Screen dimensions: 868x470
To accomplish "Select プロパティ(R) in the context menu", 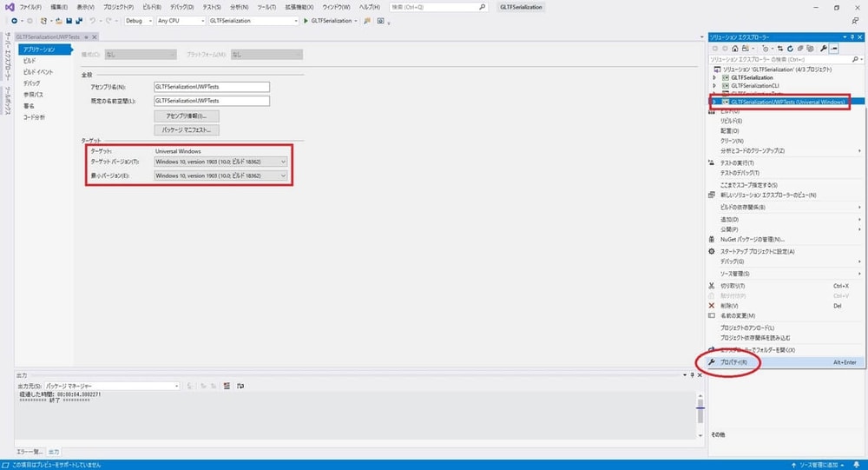I will click(x=786, y=362).
